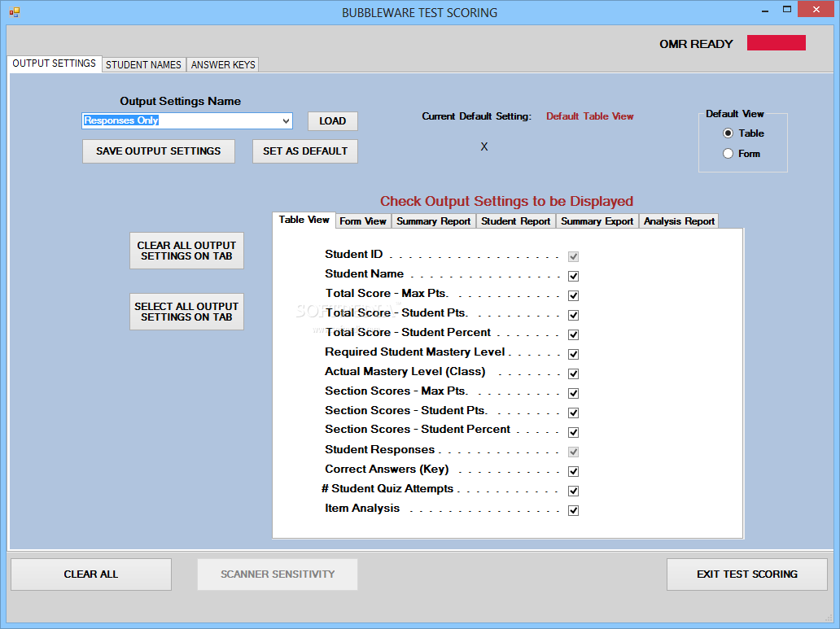This screenshot has height=629, width=840.
Task: Toggle the Student ID checkbox
Action: [x=573, y=256]
